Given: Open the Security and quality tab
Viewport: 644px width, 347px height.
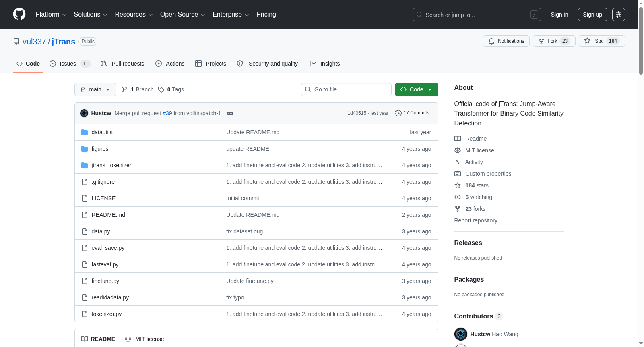Looking at the screenshot, I should tap(267, 64).
